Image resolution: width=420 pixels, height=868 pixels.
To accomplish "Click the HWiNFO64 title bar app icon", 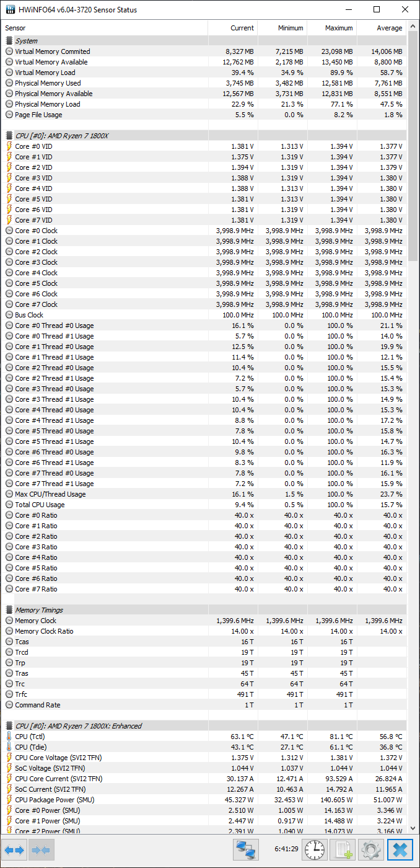I will 11,10.
